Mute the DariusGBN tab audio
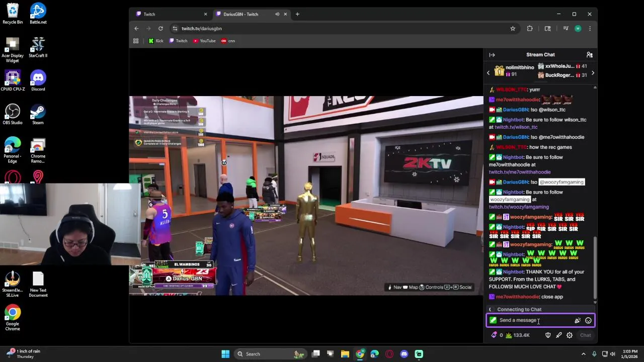644x362 pixels. tap(277, 14)
